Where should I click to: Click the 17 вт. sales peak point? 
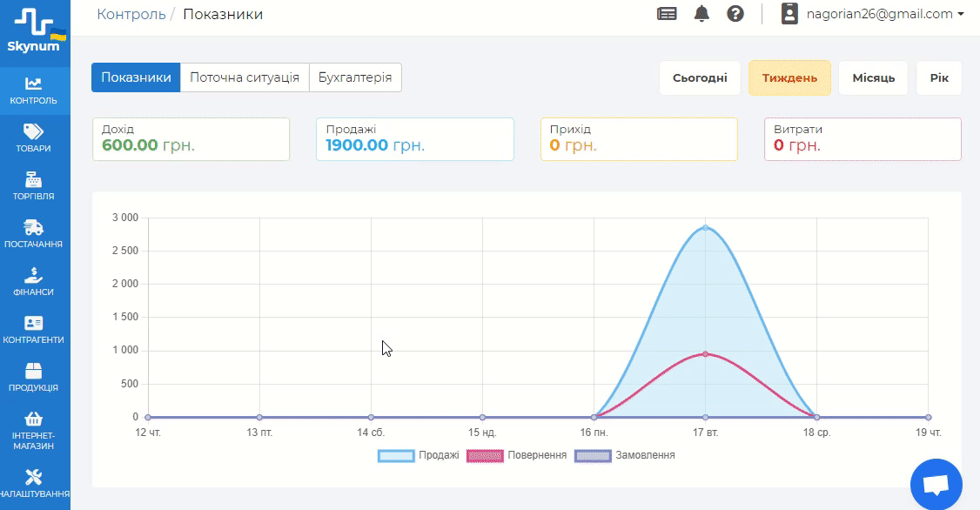705,228
